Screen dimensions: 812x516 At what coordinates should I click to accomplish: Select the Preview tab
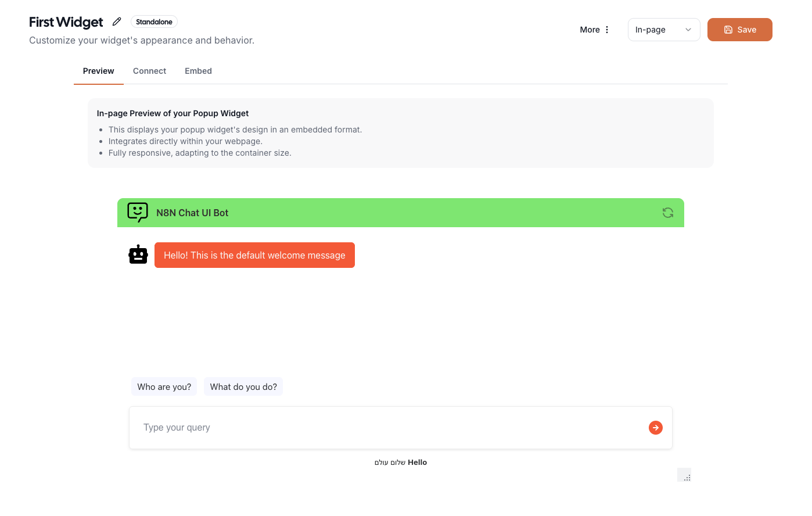[x=98, y=71]
